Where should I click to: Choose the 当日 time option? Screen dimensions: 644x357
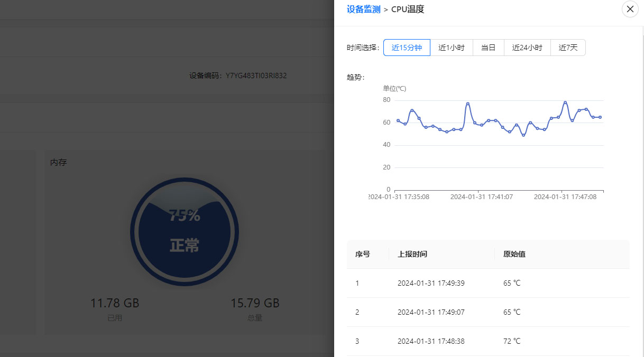tap(488, 48)
